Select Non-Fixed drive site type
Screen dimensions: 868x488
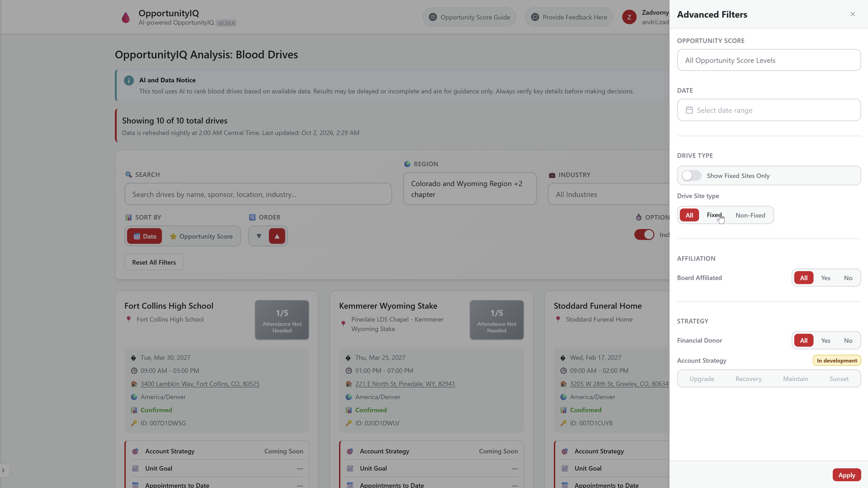click(x=750, y=215)
